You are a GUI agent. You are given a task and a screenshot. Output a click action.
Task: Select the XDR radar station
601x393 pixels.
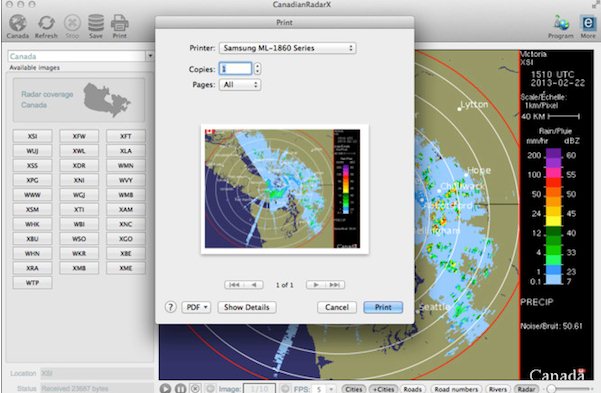pos(79,165)
